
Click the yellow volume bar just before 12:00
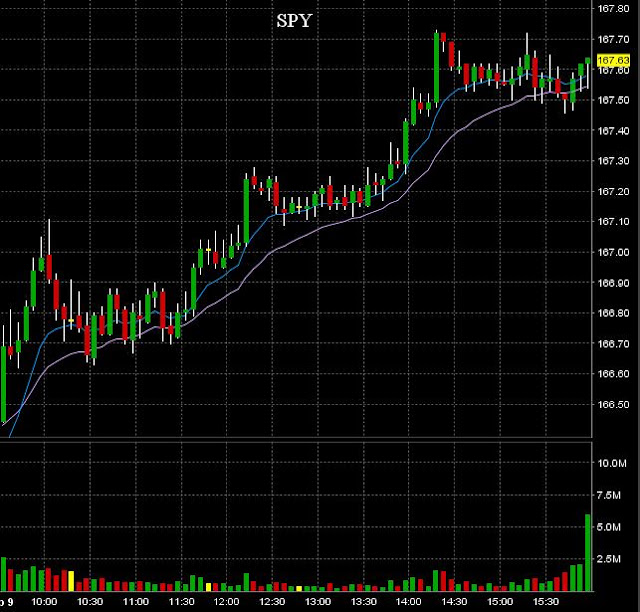pyautogui.click(x=209, y=587)
